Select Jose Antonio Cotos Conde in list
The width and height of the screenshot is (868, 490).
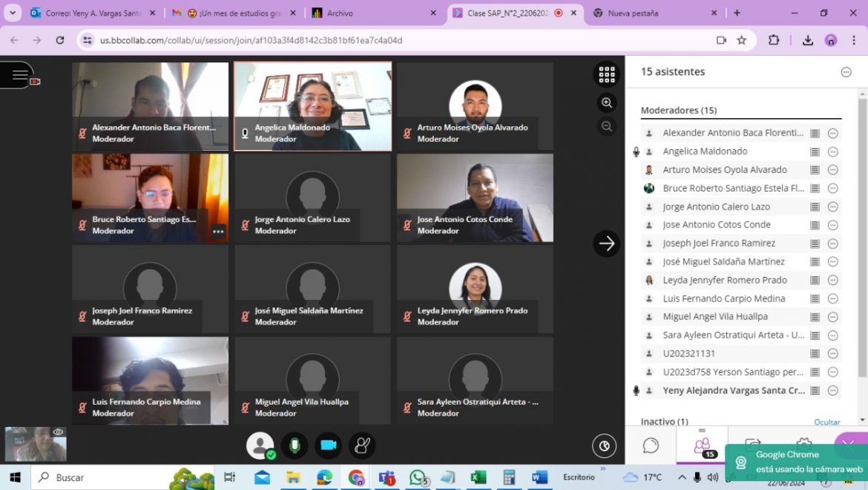716,225
